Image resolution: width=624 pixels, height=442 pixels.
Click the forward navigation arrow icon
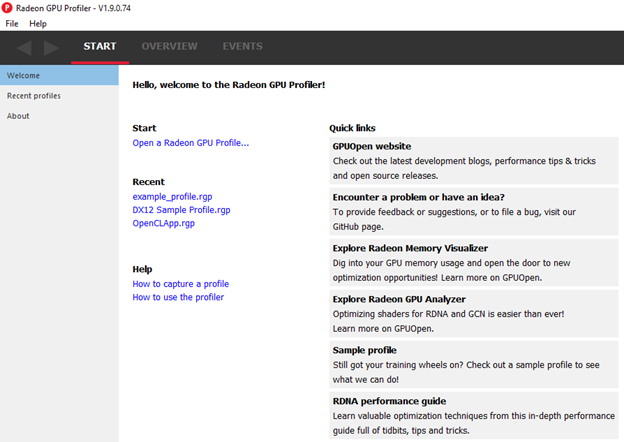(51, 47)
